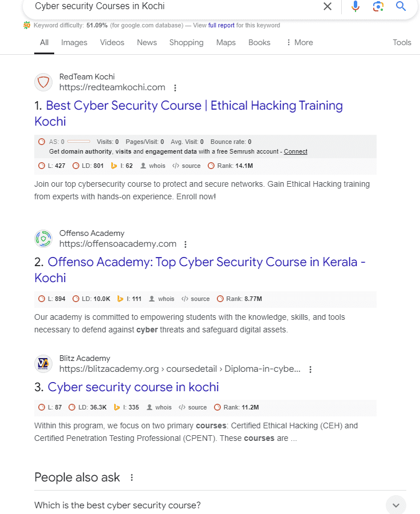Click the microphone voice search icon
Screen dimensions: 420x514
click(354, 7)
